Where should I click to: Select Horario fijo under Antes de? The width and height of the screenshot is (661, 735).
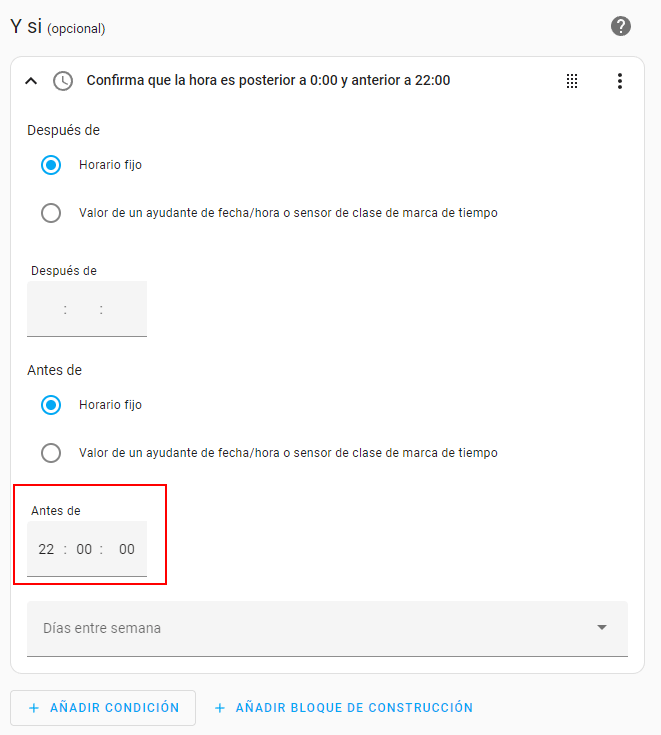51,405
